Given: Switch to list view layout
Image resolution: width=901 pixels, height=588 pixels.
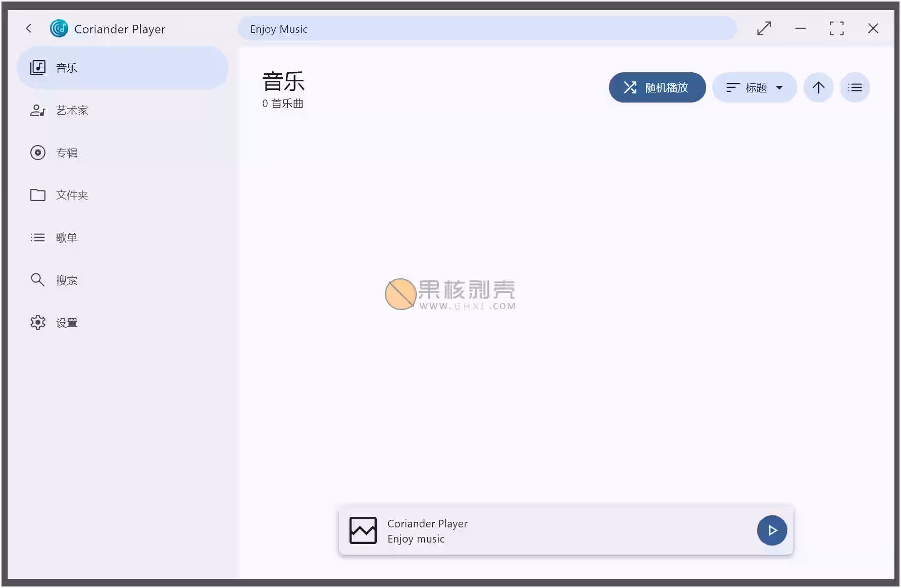Looking at the screenshot, I should tap(855, 87).
